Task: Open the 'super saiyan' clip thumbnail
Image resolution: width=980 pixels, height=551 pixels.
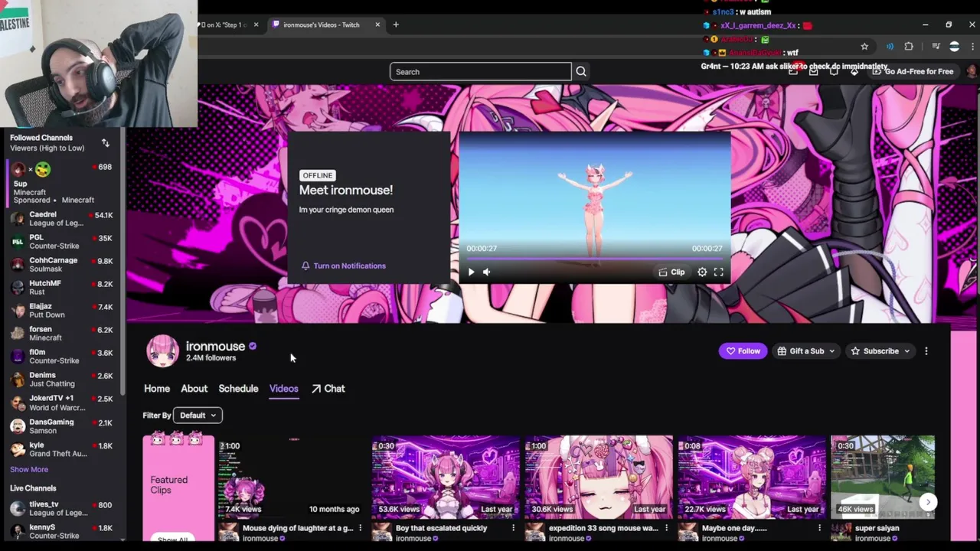Action: pos(883,477)
